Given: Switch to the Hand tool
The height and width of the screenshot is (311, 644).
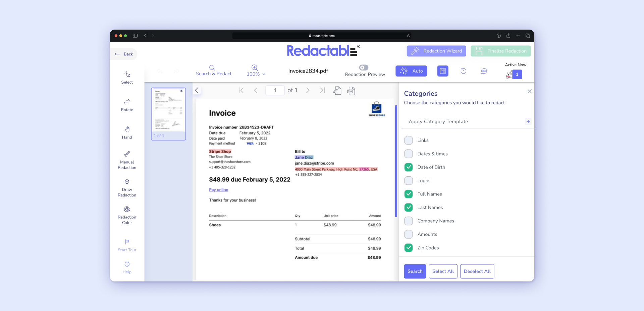Looking at the screenshot, I should pos(127,132).
